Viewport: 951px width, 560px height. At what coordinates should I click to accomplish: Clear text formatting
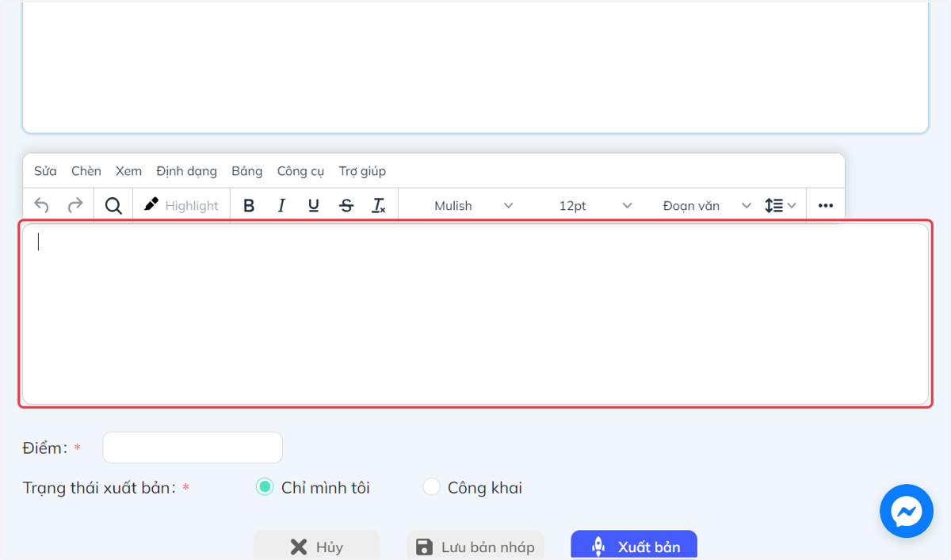379,206
